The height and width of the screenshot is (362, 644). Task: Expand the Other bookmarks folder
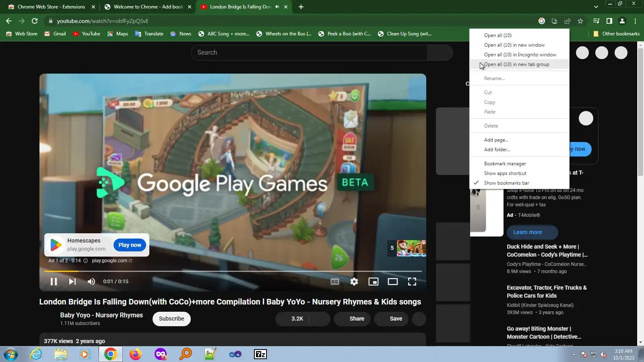(617, 34)
